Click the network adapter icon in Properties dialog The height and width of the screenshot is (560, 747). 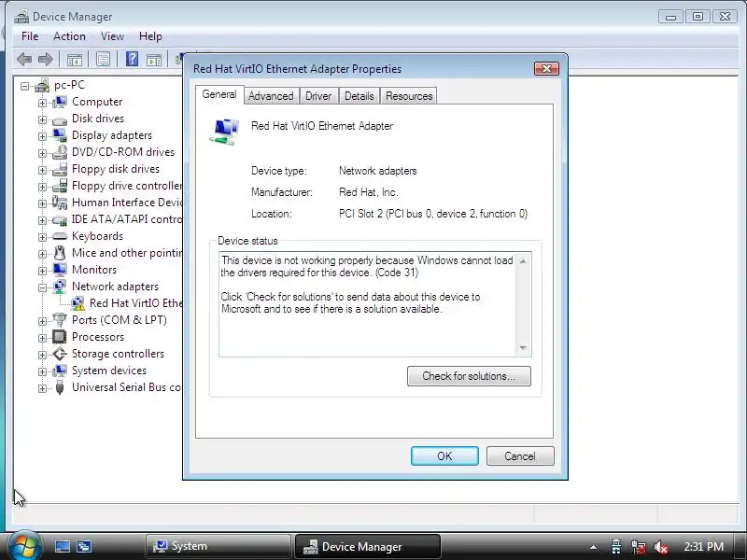[x=224, y=132]
